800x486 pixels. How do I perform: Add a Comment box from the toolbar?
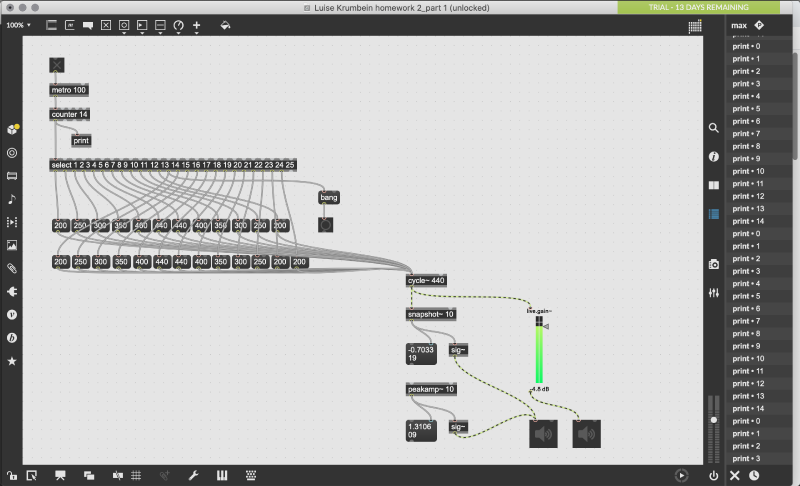(88, 25)
